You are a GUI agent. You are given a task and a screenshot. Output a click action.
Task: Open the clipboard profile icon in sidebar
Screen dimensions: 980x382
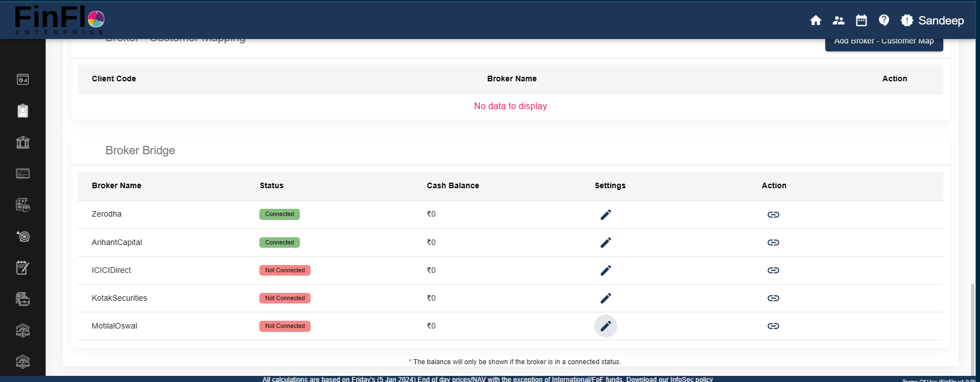coord(23,111)
